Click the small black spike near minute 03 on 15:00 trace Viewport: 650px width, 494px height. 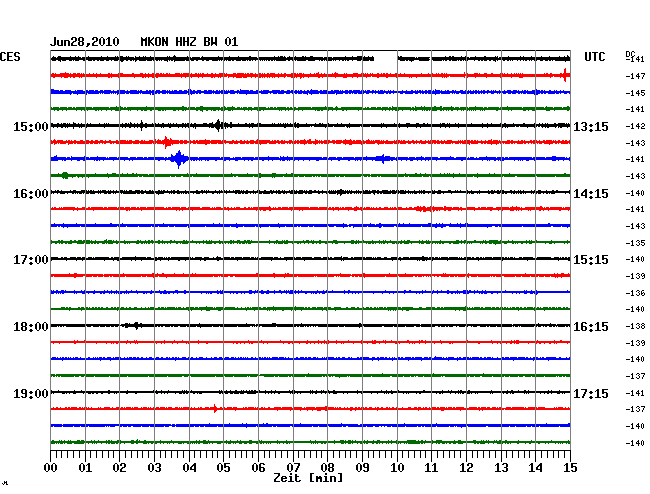(142, 125)
